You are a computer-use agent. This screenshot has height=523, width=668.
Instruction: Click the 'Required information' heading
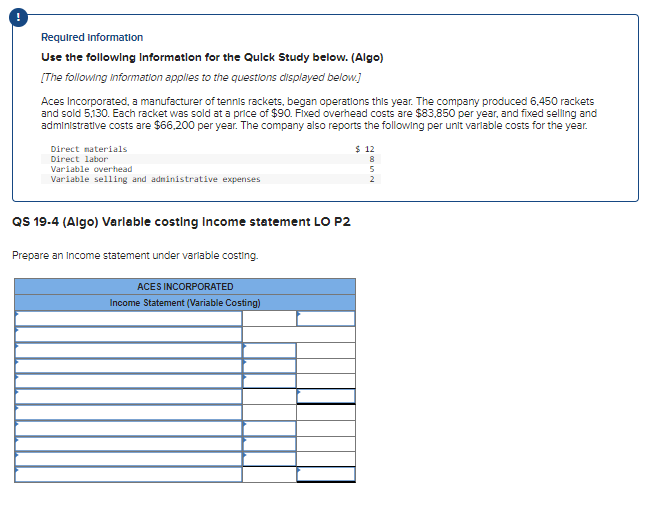coord(92,37)
